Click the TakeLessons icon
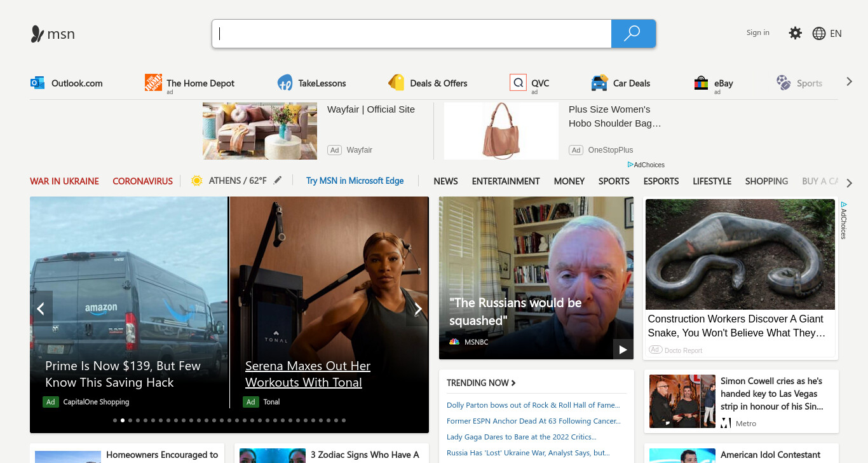 tap(285, 83)
